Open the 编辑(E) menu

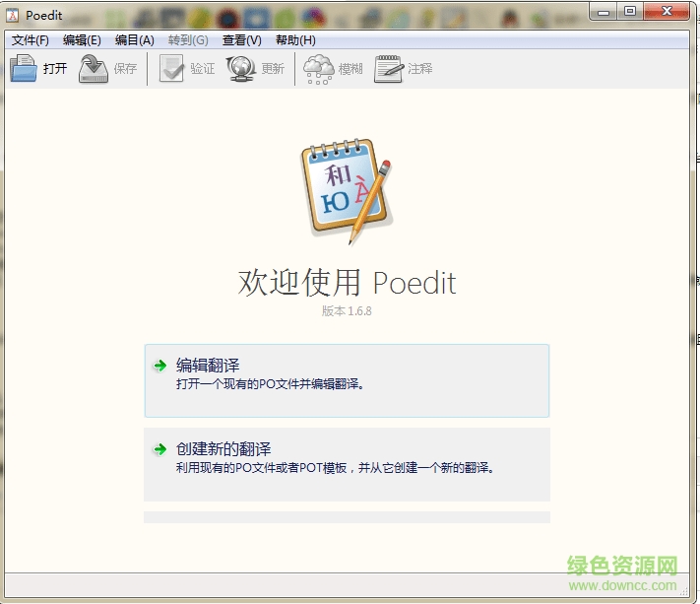[82, 40]
